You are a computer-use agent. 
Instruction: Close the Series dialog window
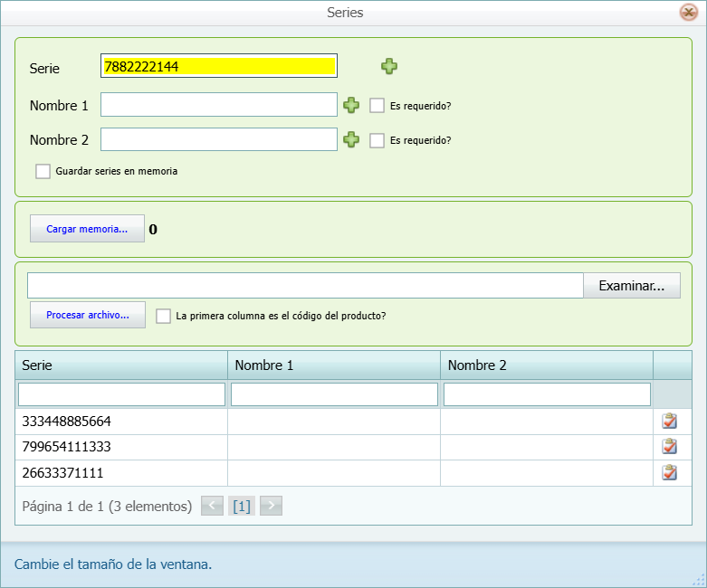coord(688,13)
